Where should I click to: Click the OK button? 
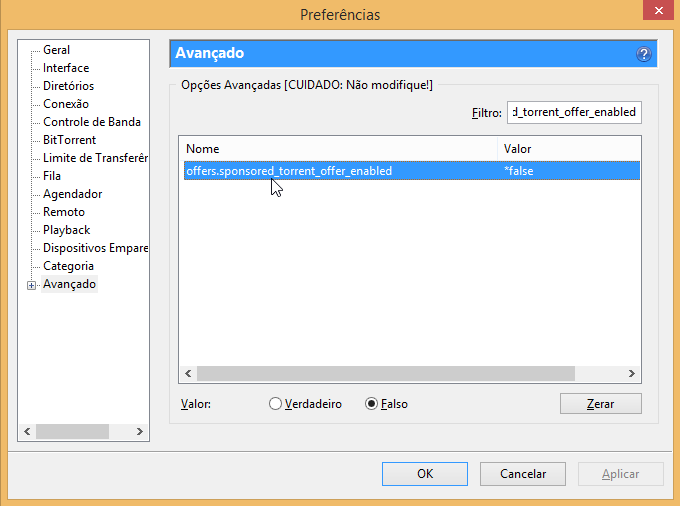[425, 474]
